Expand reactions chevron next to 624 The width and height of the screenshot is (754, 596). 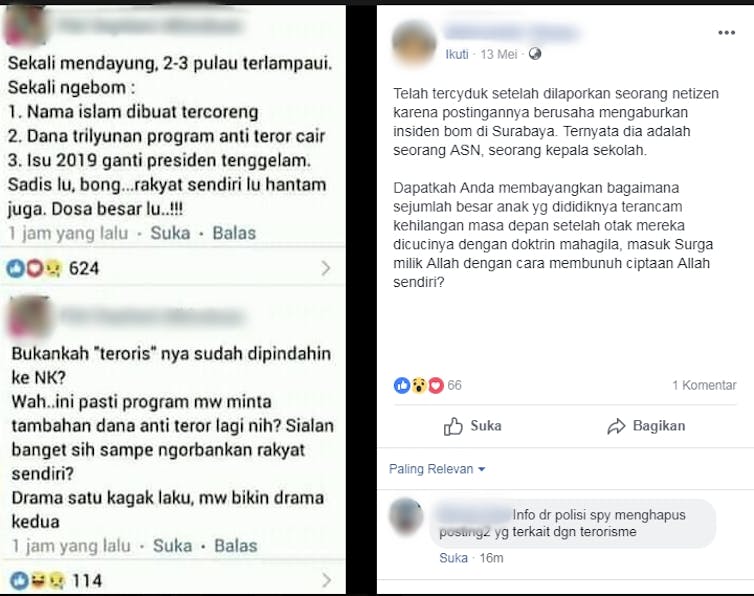click(326, 268)
